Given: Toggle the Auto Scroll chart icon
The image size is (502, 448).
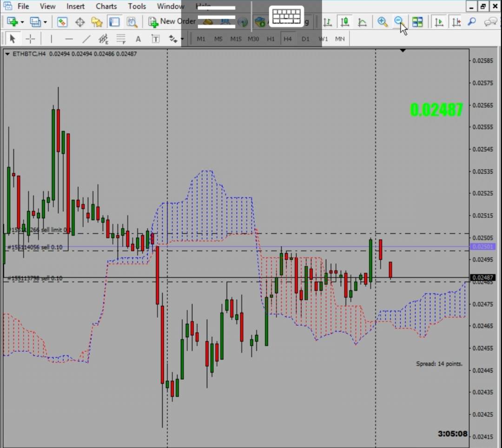Looking at the screenshot, I should (x=439, y=22).
